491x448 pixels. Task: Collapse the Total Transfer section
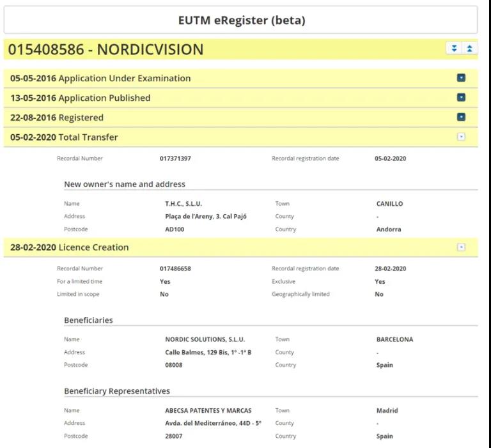click(461, 137)
